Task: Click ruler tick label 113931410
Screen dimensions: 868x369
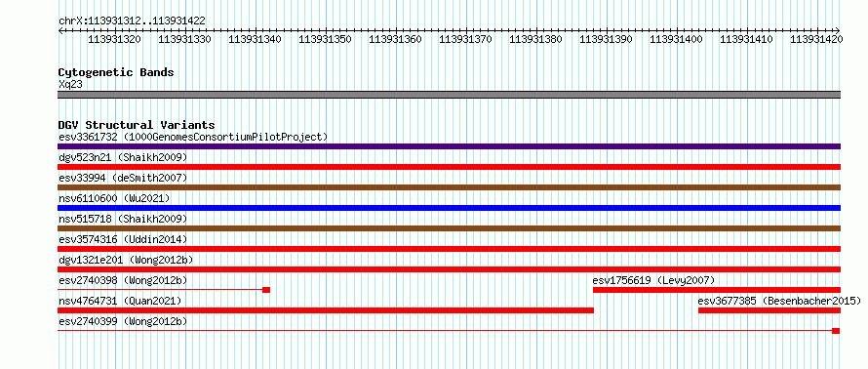Action: coord(746,39)
